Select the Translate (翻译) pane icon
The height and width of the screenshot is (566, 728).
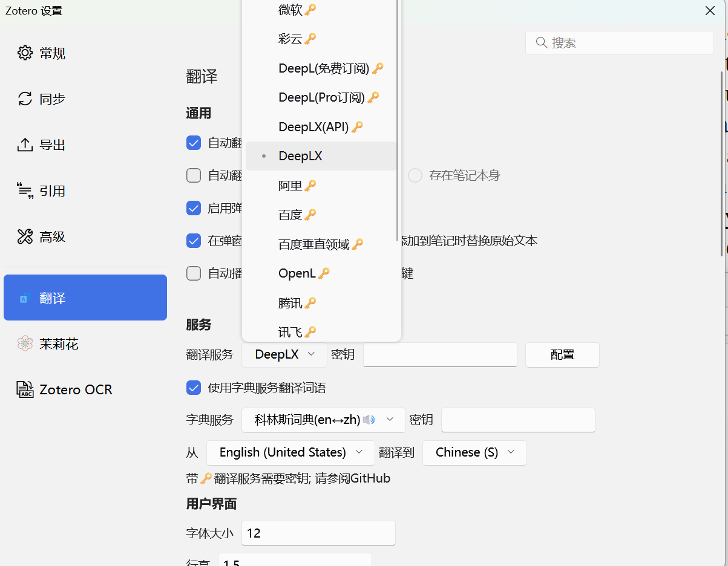(25, 298)
